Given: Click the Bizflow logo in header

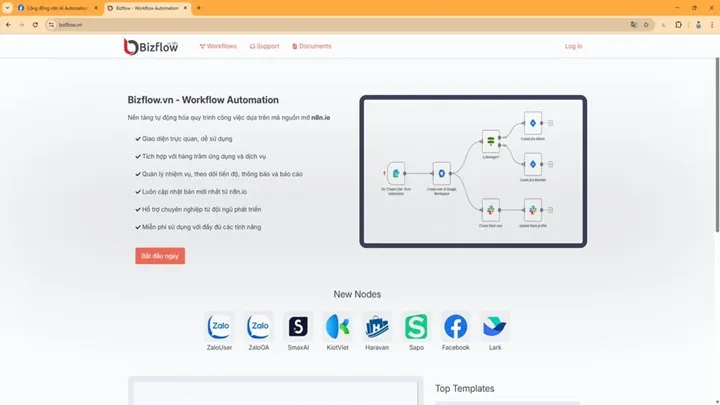Looking at the screenshot, I should [150, 46].
